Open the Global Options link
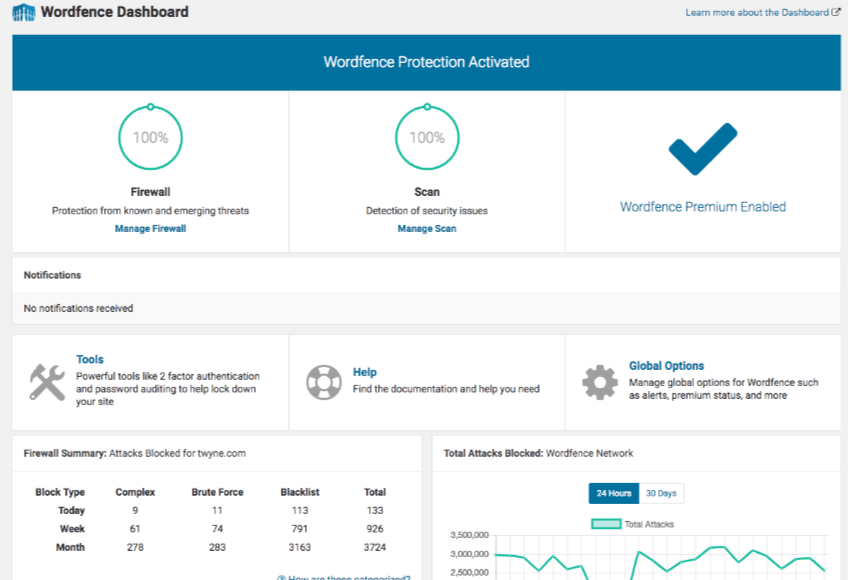The height and width of the screenshot is (580, 848). point(666,366)
